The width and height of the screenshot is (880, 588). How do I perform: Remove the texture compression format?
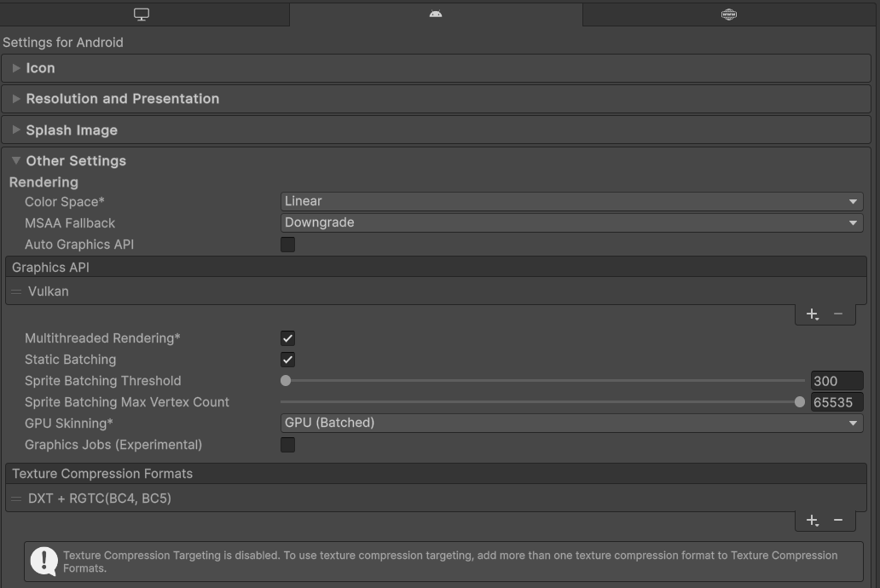click(x=838, y=521)
